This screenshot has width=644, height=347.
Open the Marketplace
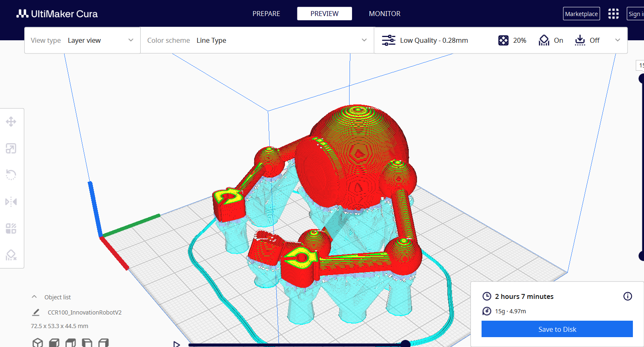coord(581,14)
